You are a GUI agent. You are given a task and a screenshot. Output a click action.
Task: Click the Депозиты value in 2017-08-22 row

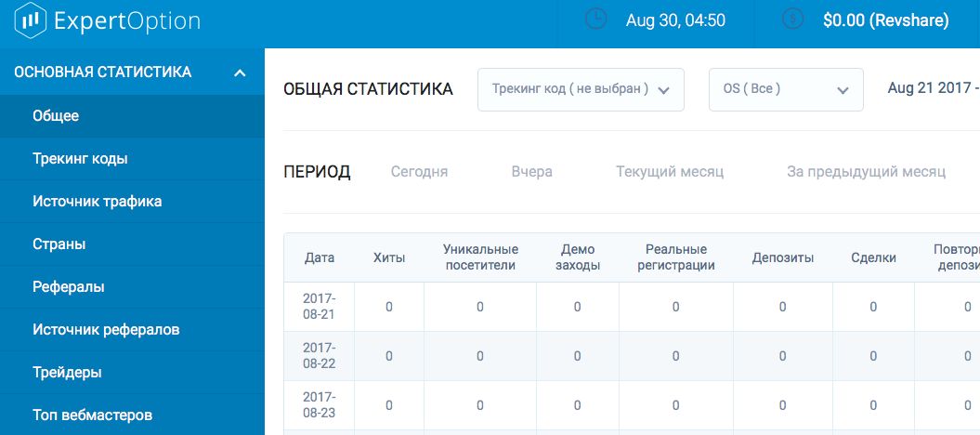[782, 356]
